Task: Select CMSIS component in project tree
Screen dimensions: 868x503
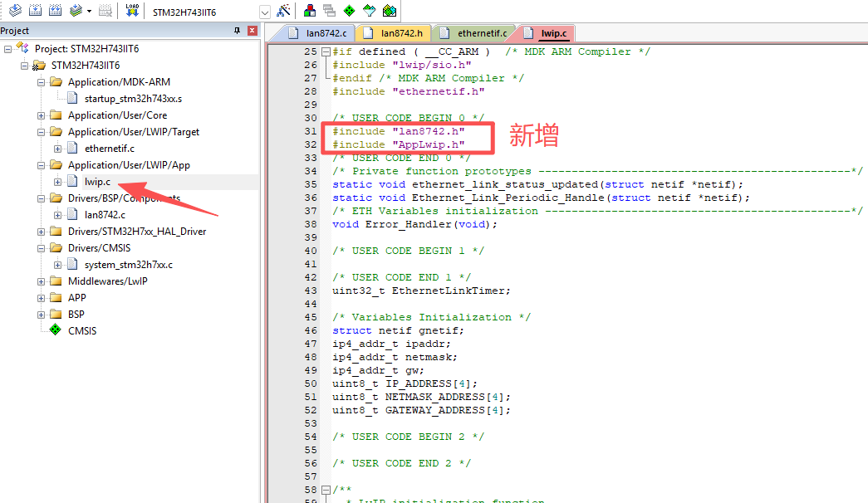Action: (81, 331)
